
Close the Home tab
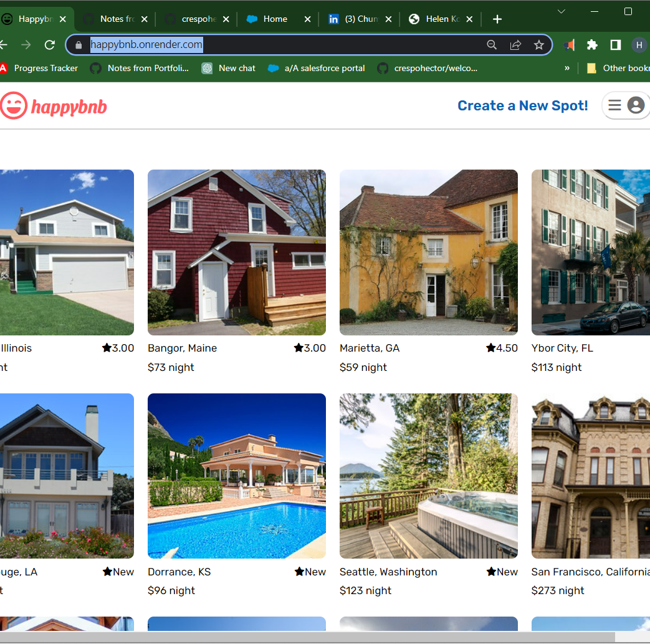point(307,19)
